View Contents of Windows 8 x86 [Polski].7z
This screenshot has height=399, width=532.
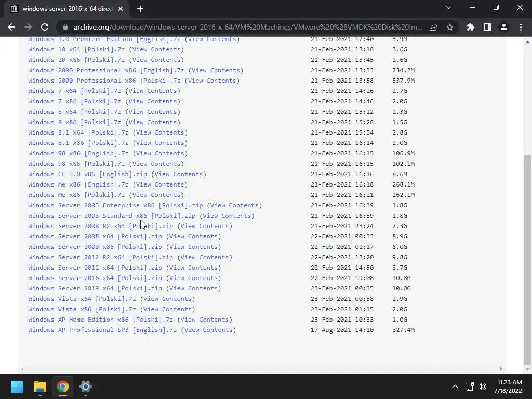pyautogui.click(x=153, y=122)
